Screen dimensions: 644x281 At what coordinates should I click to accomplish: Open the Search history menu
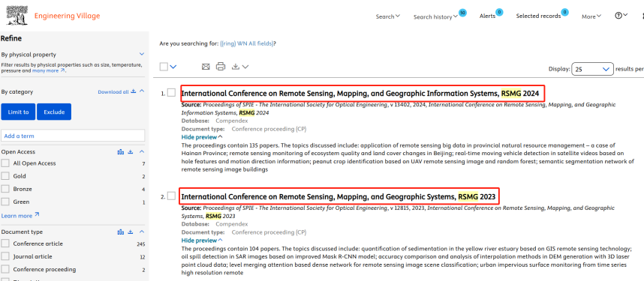coord(435,16)
